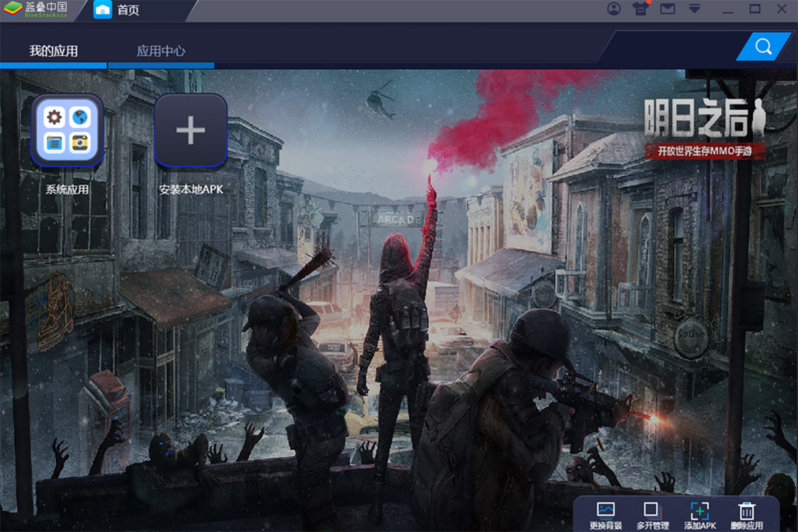
Task: Maximize the BlueStacks window
Action: coord(755,9)
